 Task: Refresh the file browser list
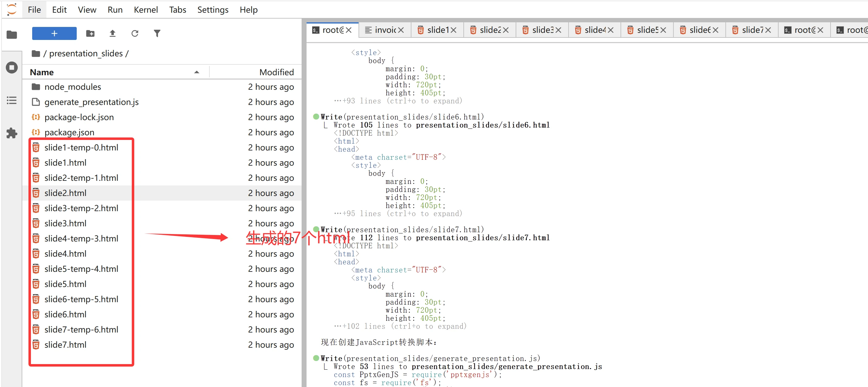pyautogui.click(x=135, y=33)
